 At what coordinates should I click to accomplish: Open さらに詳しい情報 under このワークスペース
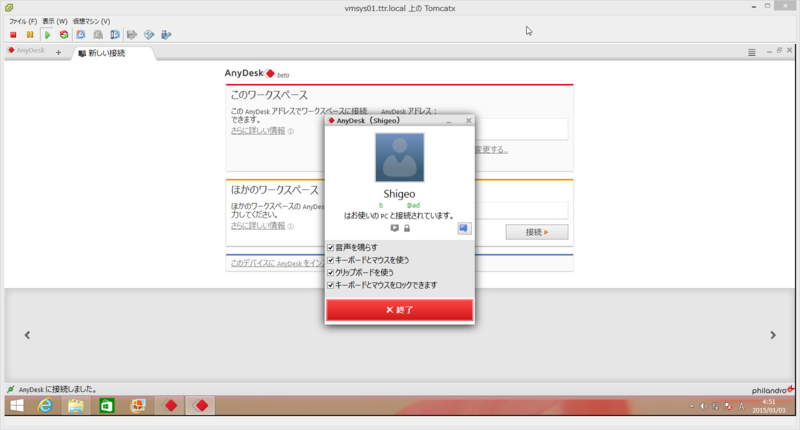coord(258,131)
